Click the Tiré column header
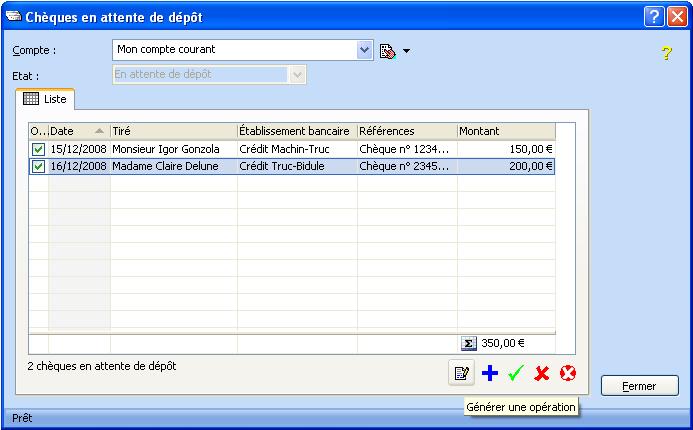693x430 pixels. [173, 131]
